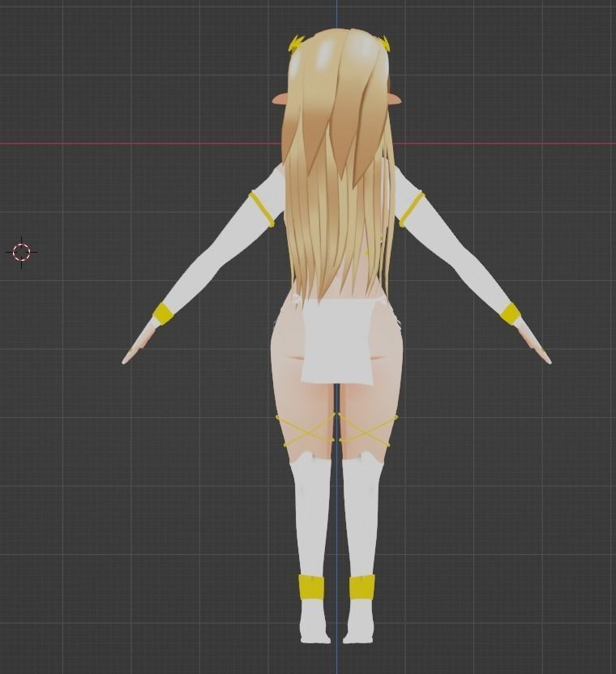Click the yellow crossed straps on the right-side thigh
The image size is (616, 674).
pyautogui.click(x=369, y=430)
